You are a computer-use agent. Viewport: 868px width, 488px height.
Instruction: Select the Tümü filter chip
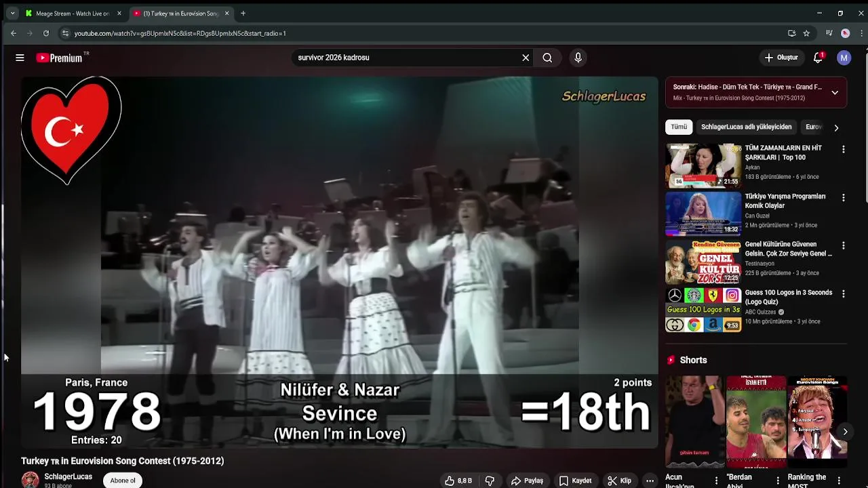pyautogui.click(x=679, y=127)
